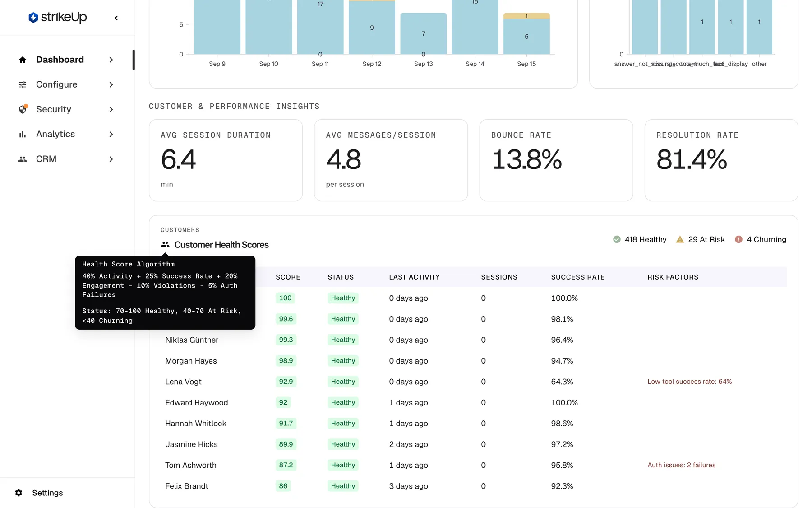Viewport: 812px width, 508px height.
Task: Go to Settings label
Action: coord(47,493)
